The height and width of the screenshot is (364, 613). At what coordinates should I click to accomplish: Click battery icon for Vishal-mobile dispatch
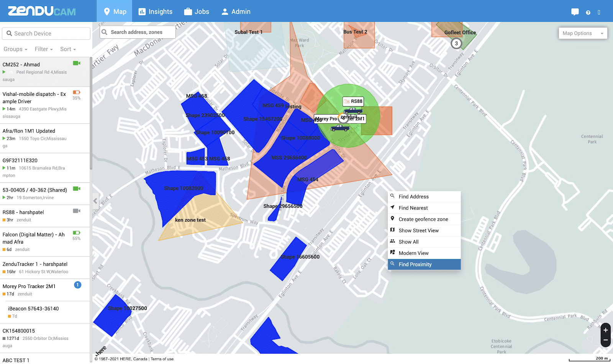tap(77, 92)
